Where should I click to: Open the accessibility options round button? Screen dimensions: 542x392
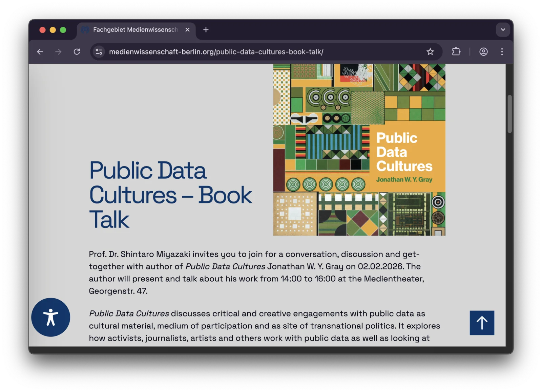coord(51,317)
